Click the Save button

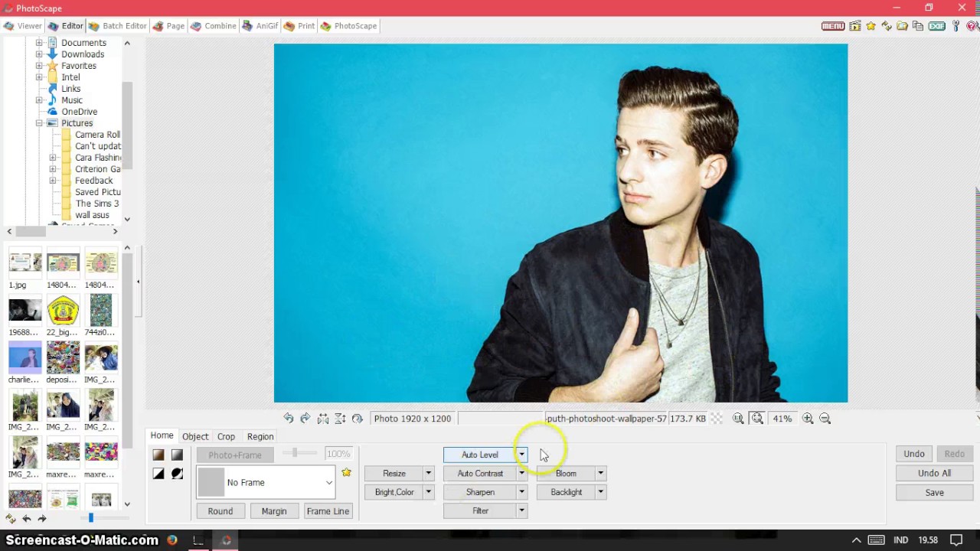click(x=934, y=493)
